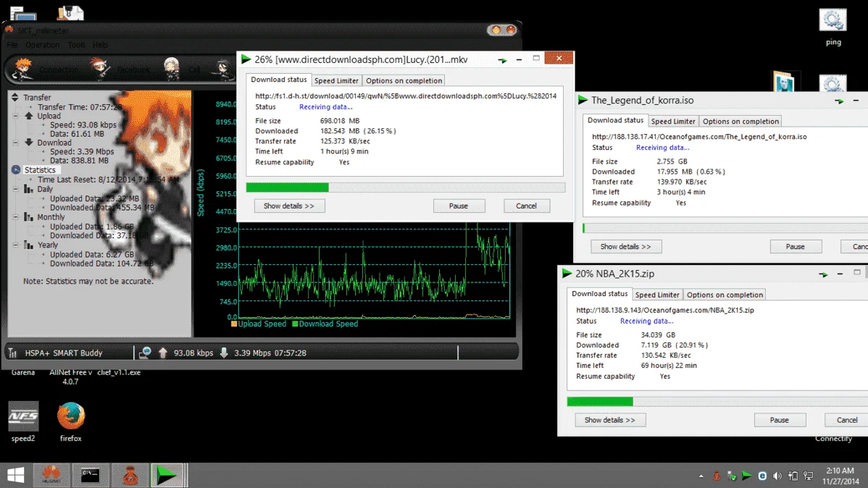Image resolution: width=868 pixels, height=488 pixels.
Task: Cancel the Lucy mkv download
Action: pos(526,206)
